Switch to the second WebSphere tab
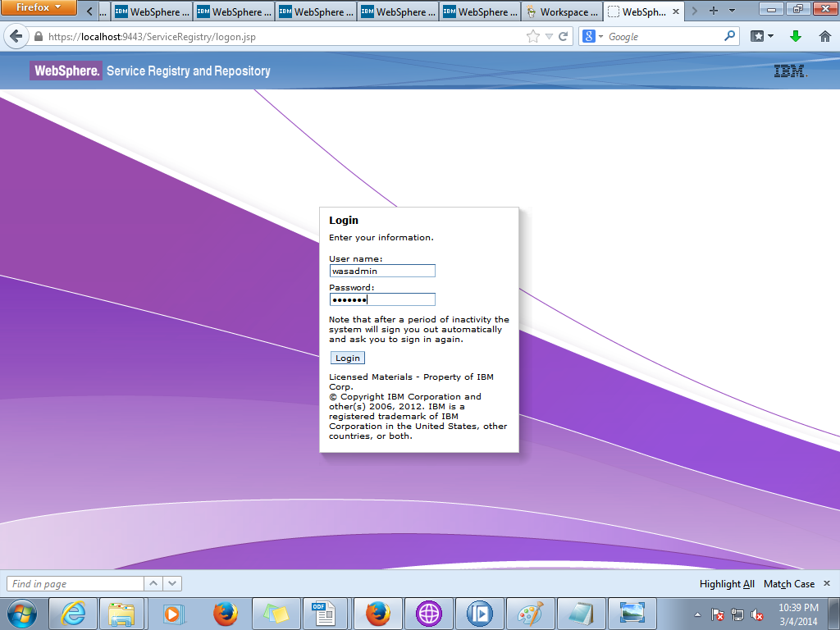840x630 pixels. 234,11
